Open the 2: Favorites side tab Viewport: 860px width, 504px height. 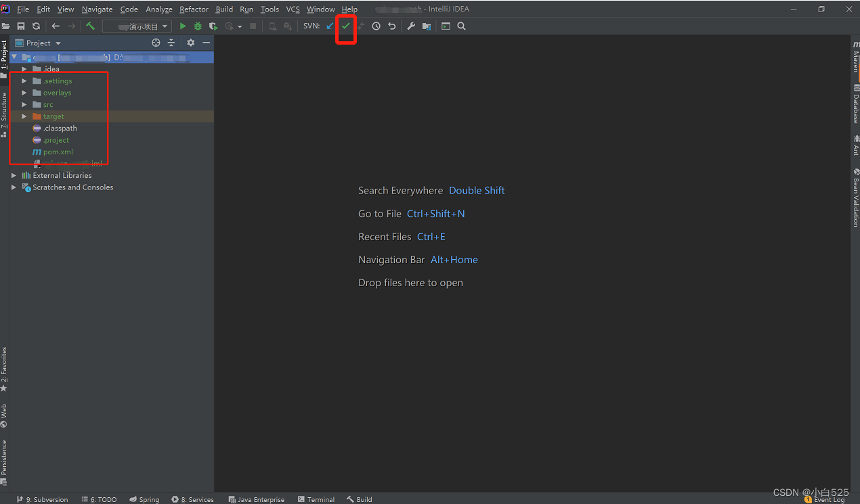point(4,369)
